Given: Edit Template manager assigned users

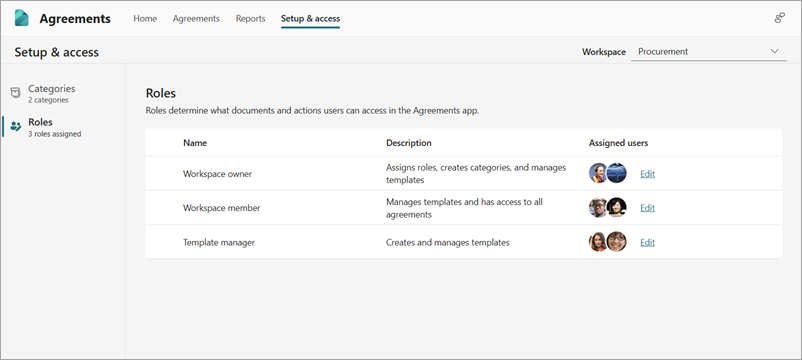Looking at the screenshot, I should tap(648, 242).
